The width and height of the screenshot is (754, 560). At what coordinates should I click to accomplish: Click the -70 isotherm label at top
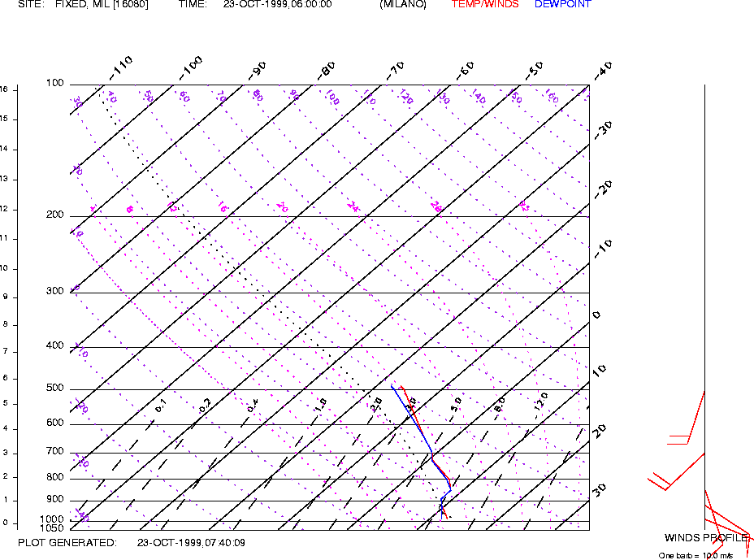pos(395,70)
